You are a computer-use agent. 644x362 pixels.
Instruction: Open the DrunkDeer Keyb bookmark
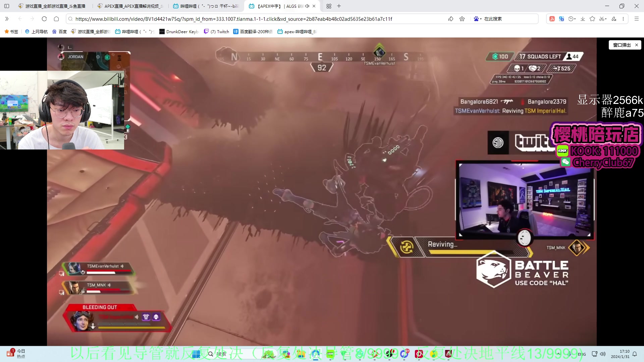179,32
